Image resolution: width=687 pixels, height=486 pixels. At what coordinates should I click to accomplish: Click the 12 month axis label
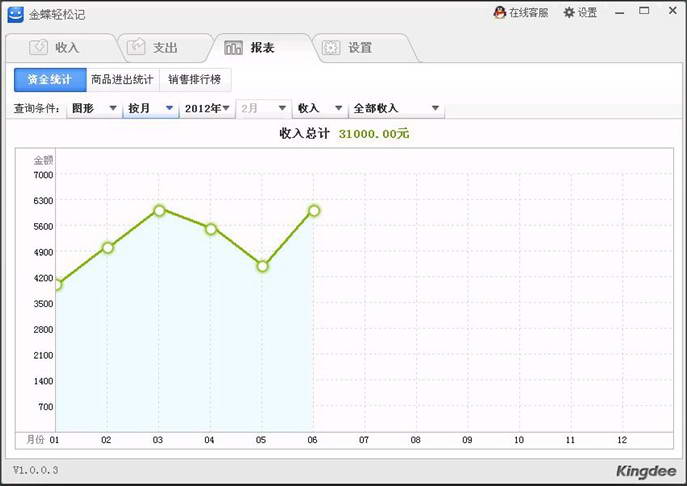tap(622, 440)
